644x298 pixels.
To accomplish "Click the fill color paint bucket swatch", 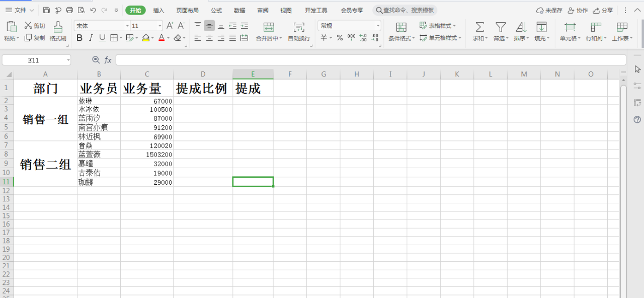I will point(145,38).
